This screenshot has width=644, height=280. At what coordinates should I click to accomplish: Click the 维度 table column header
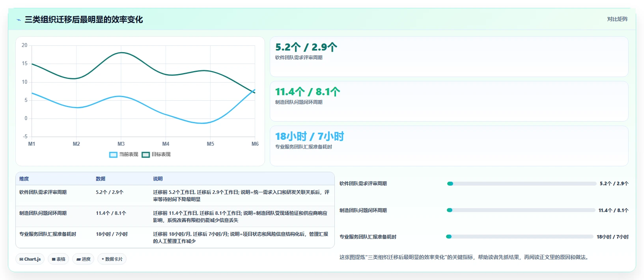click(x=24, y=179)
